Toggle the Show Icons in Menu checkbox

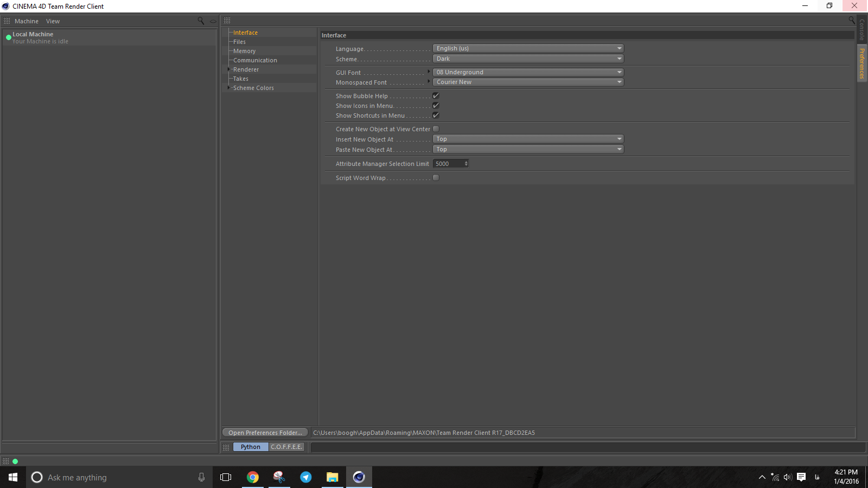(x=436, y=106)
